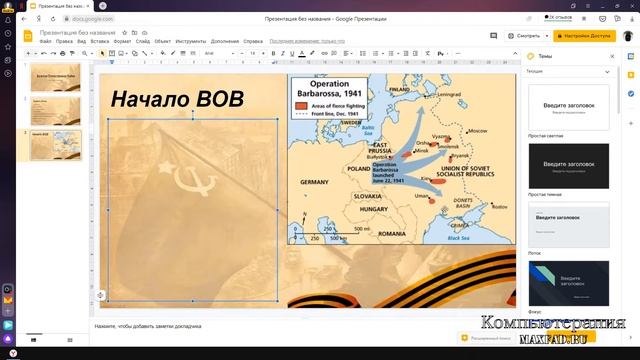Viewport: 640px width, 360px height.
Task: Open the Правка menu
Action: [x=64, y=41]
